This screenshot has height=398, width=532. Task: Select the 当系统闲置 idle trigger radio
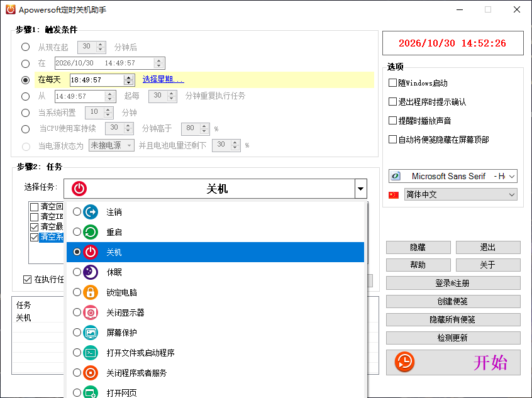pyautogui.click(x=25, y=113)
